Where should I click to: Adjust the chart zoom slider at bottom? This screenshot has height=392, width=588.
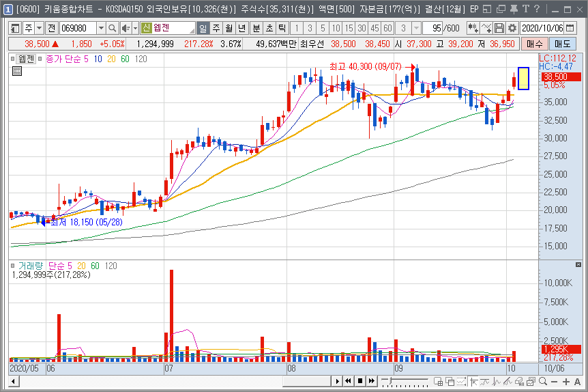click(x=405, y=382)
